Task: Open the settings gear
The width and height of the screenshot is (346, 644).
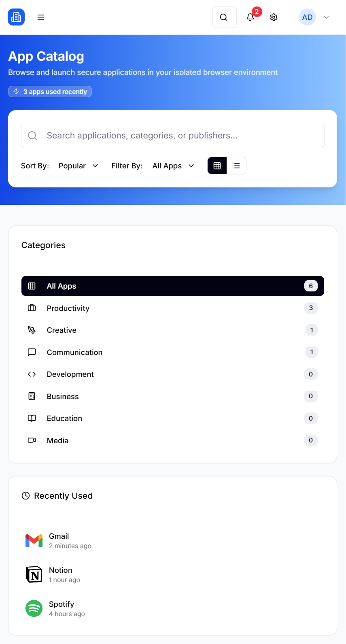Action: [274, 17]
